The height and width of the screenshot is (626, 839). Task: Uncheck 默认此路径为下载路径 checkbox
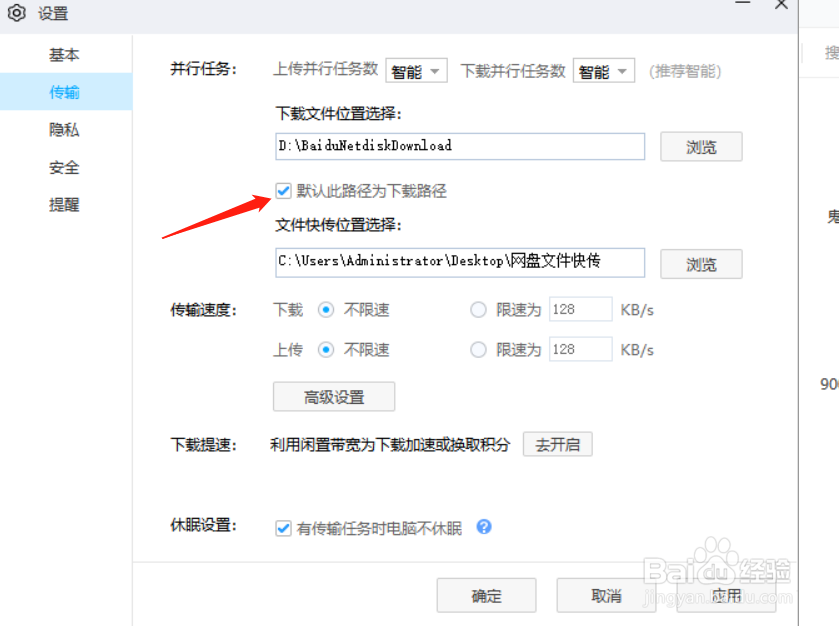coord(283,190)
